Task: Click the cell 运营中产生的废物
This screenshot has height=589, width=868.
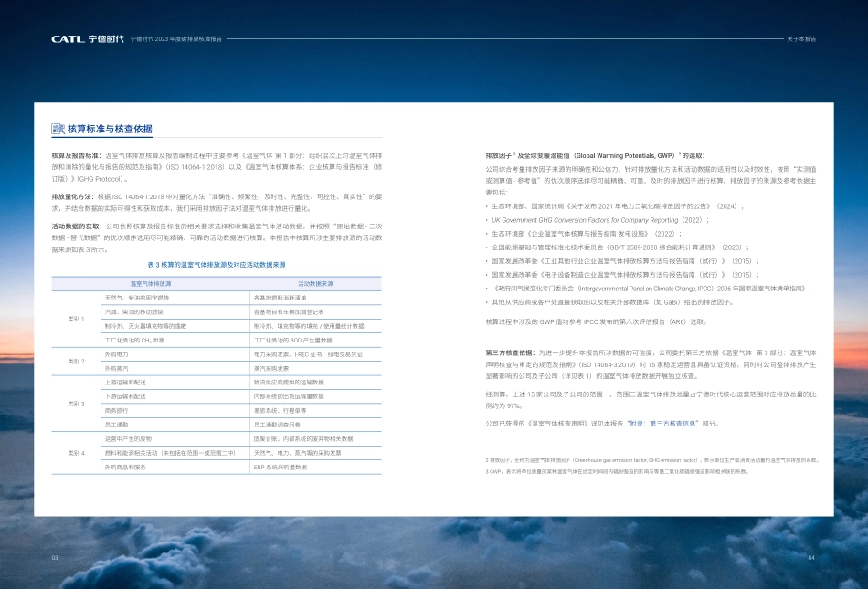Action: click(x=128, y=439)
